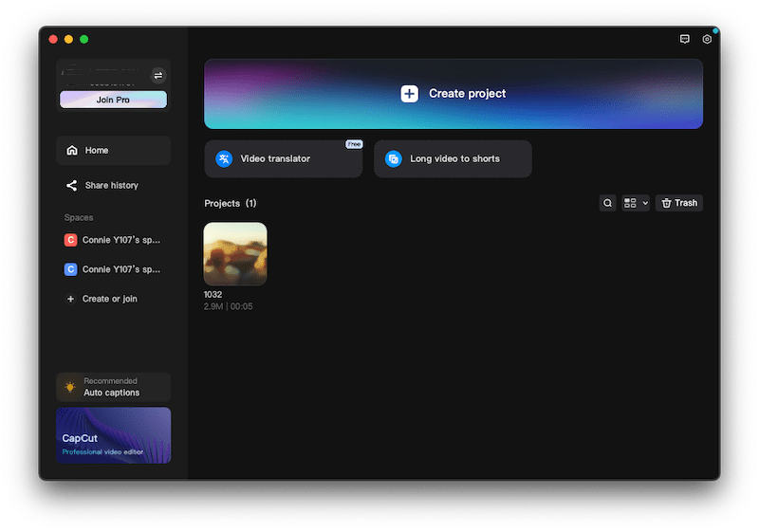Click the account switch arrows icon
Viewport: 759px width, 532px height.
pyautogui.click(x=157, y=75)
